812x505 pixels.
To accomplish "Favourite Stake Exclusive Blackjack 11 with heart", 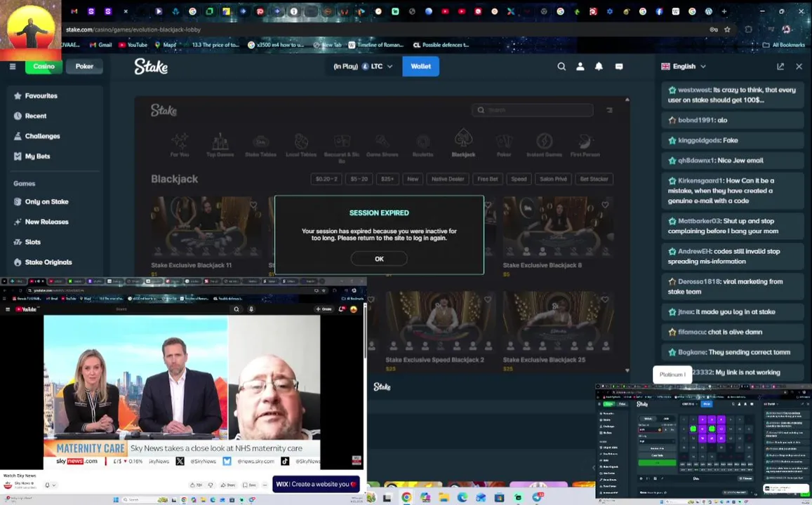I will [x=254, y=205].
